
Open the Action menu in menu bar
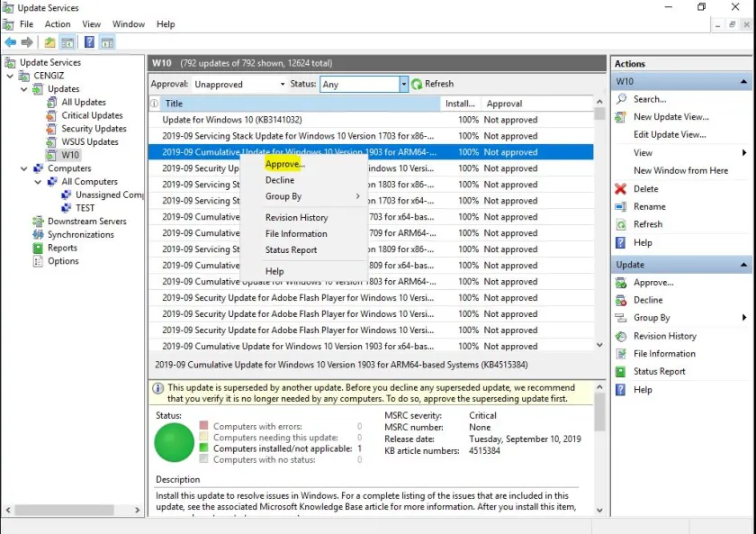pos(58,24)
